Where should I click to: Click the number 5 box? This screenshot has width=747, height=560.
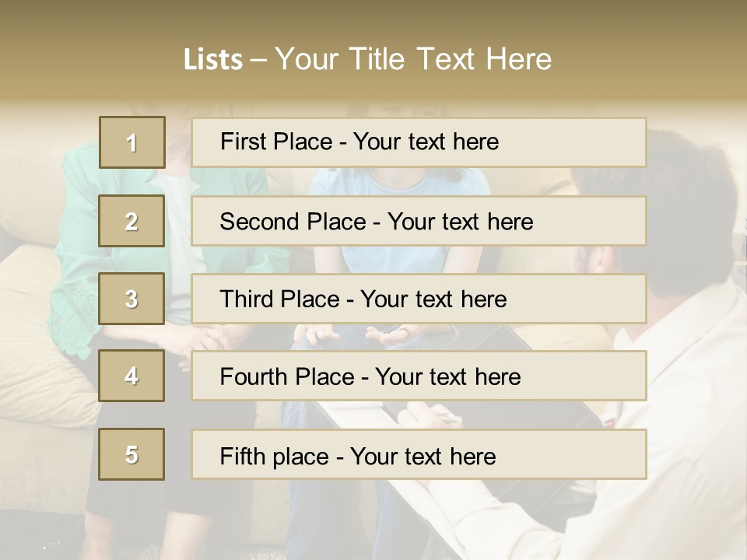[132, 454]
